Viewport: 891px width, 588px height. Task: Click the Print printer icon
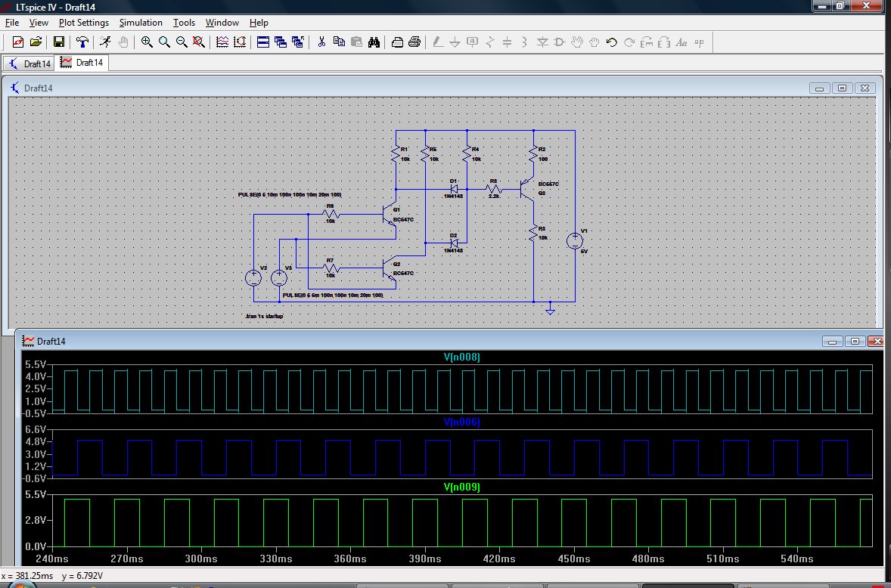coord(414,42)
